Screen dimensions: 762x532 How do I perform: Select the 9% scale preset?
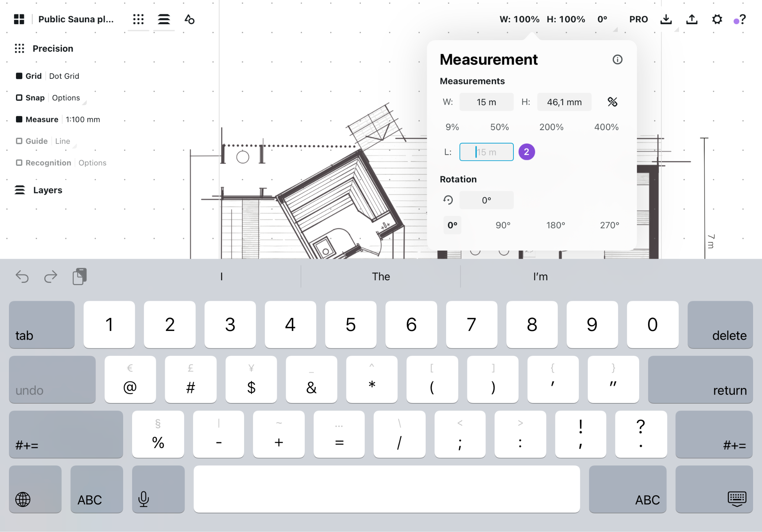(x=452, y=127)
